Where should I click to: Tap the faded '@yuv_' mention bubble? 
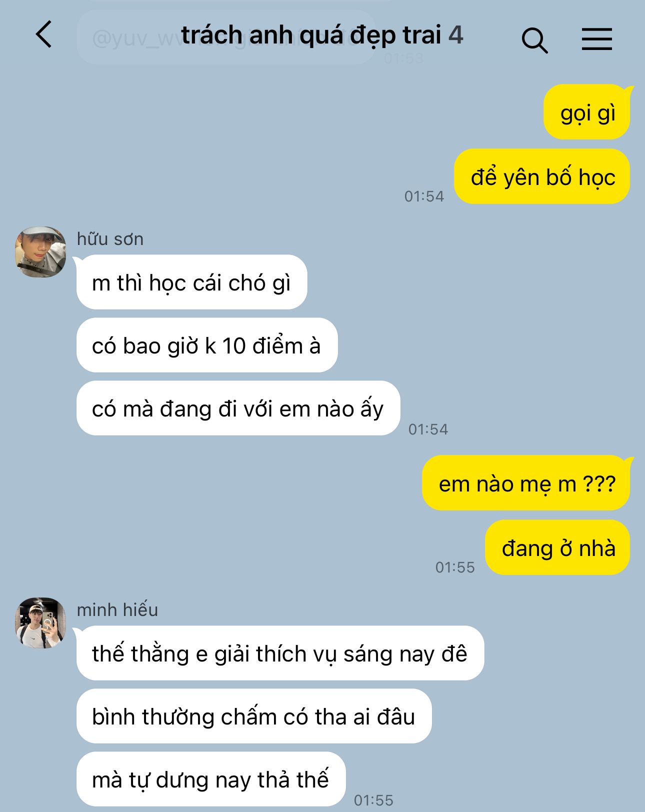226,37
